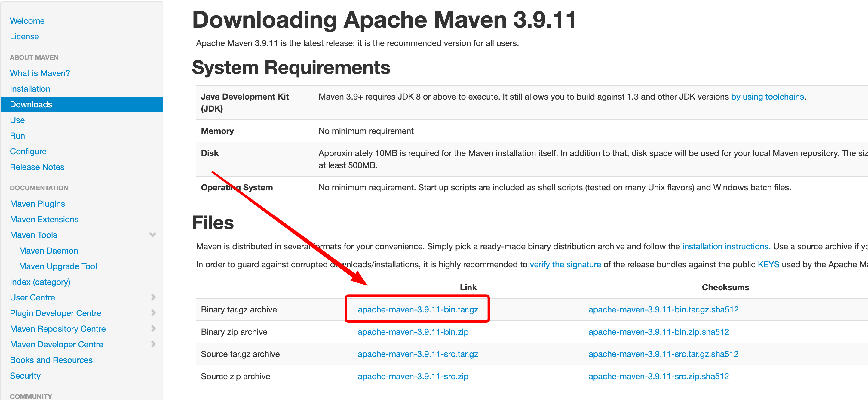868x400 pixels.
Task: Open Books and Resources link
Action: click(51, 360)
